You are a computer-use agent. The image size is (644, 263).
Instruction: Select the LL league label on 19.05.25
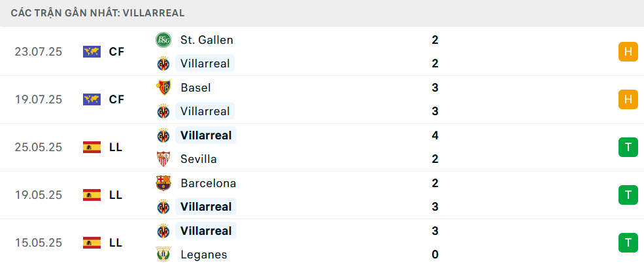[116, 195]
